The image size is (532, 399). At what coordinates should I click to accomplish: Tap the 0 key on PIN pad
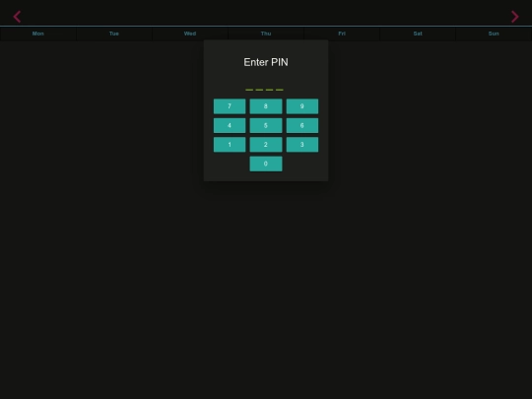tap(266, 164)
